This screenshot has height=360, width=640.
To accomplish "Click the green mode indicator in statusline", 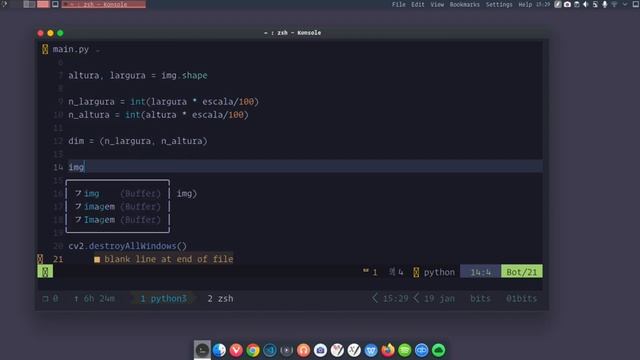I will pyautogui.click(x=45, y=271).
